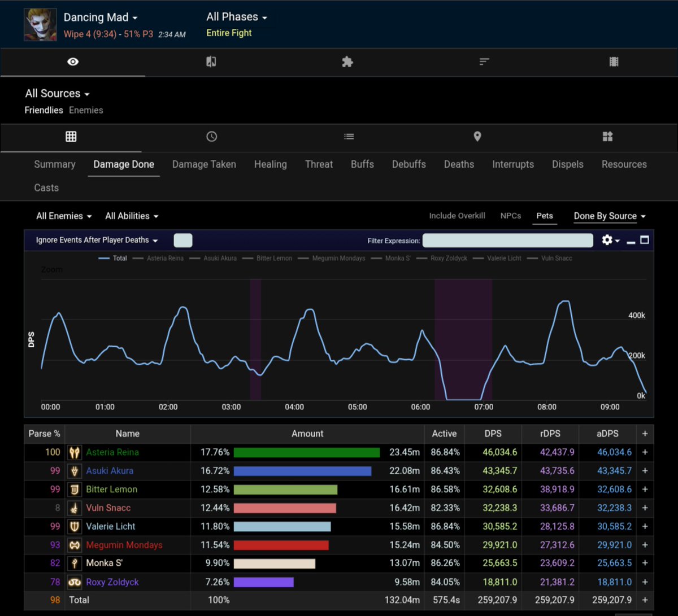Open the Debuffs tab

point(409,164)
